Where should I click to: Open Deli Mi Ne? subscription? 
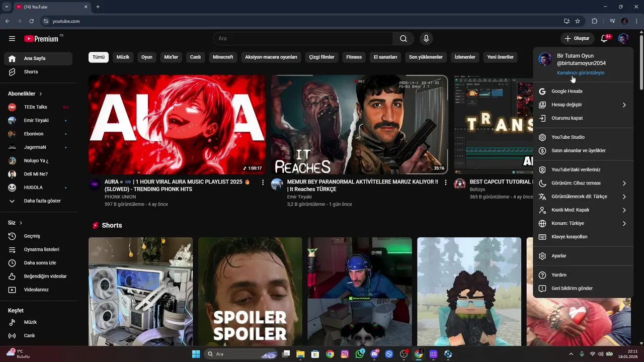(x=38, y=174)
